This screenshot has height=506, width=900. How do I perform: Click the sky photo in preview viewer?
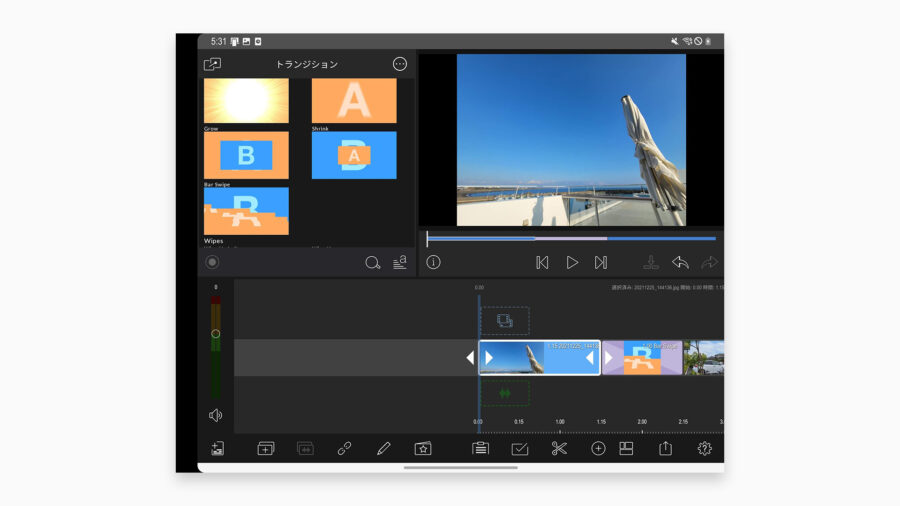click(x=571, y=140)
